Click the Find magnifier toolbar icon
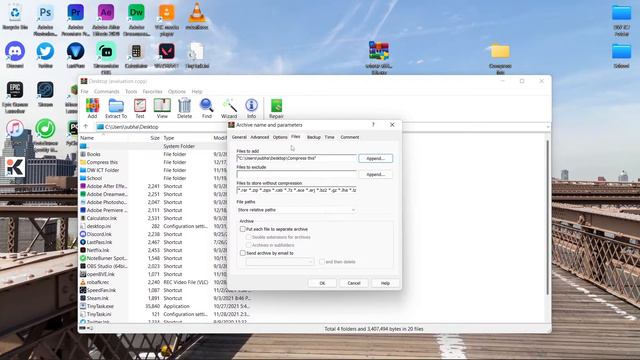 pos(207,108)
